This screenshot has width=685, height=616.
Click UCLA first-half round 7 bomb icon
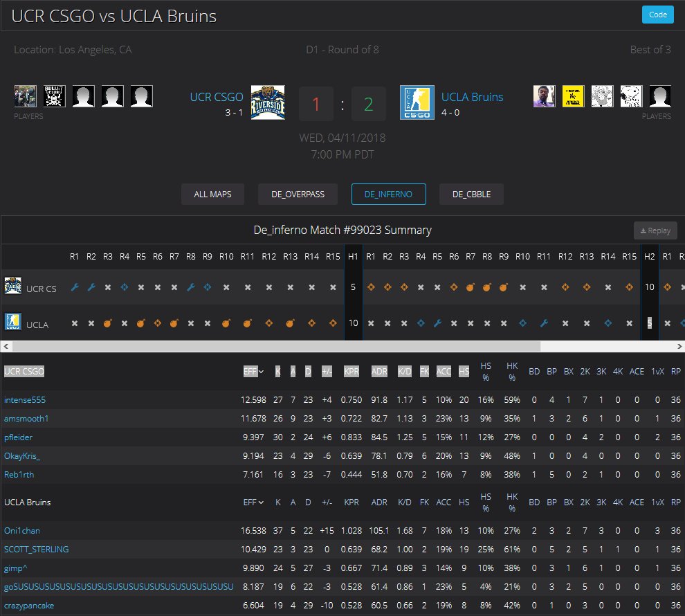pyautogui.click(x=174, y=323)
